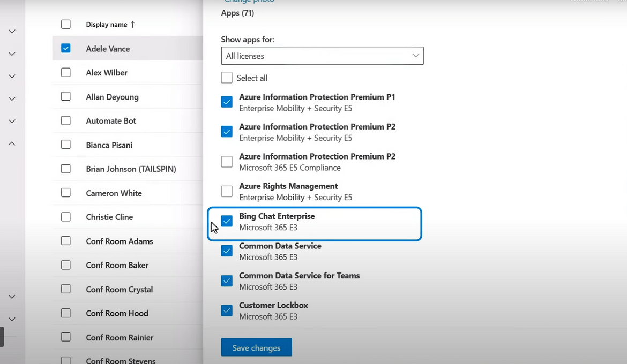The image size is (627, 364).
Task: Check the Conf Room Adams checkbox
Action: tap(66, 241)
